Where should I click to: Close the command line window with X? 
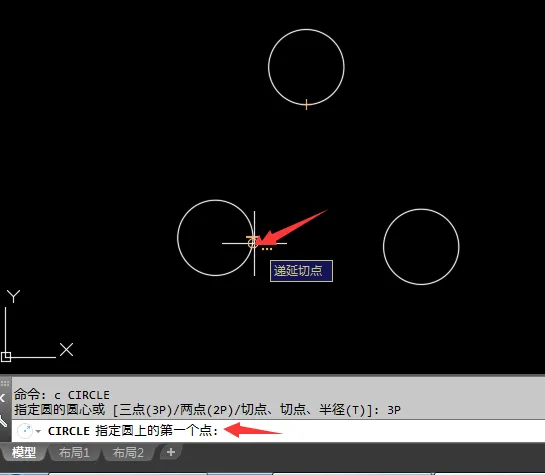[2, 398]
